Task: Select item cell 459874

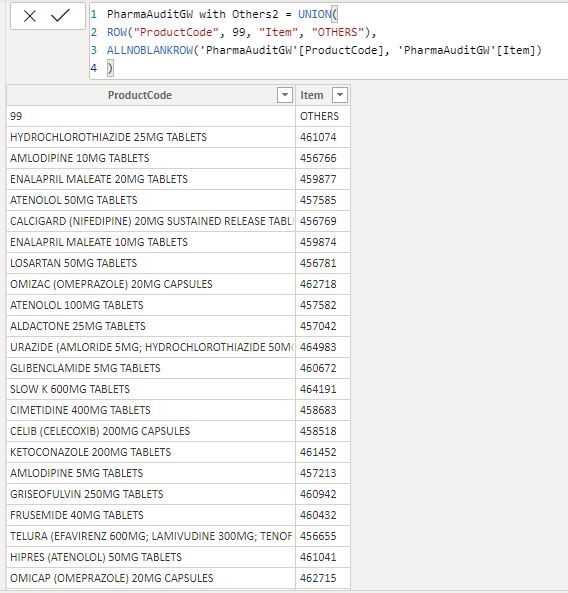Action: [323, 242]
